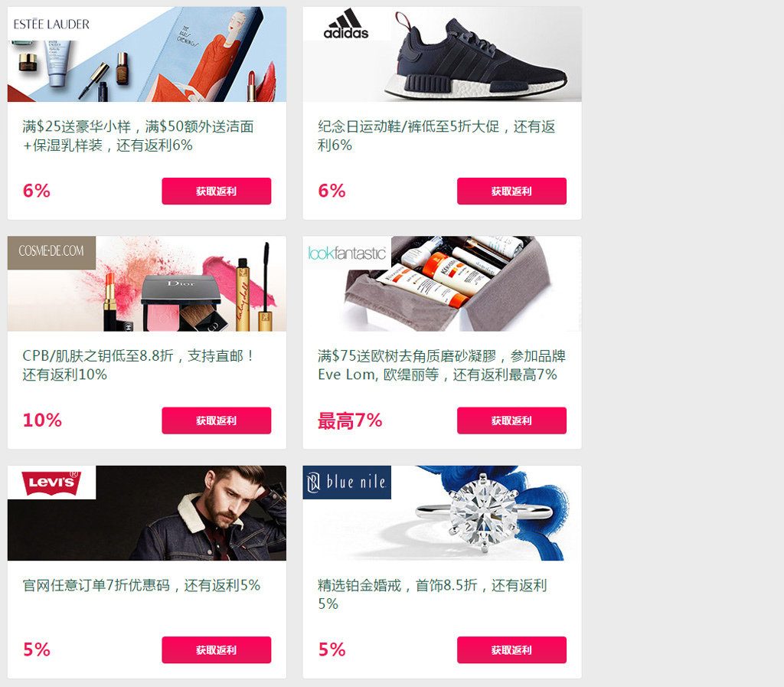Click the blue nile logo badge

347,482
